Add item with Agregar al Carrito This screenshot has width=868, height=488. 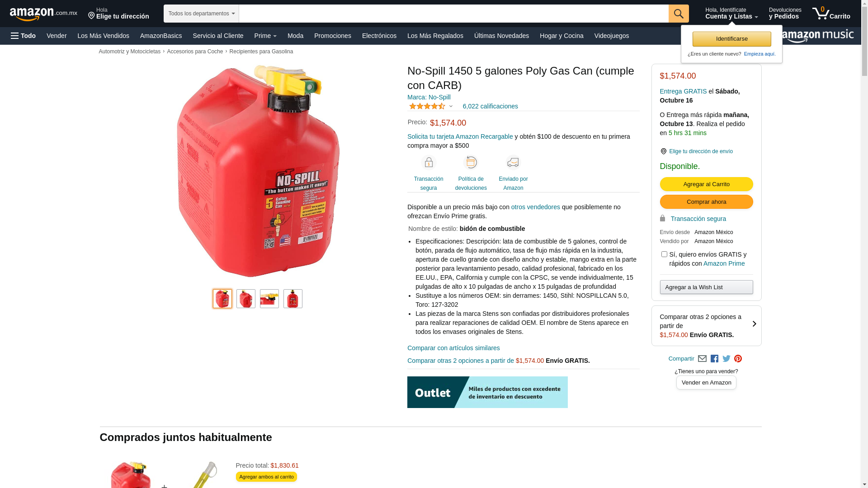pyautogui.click(x=706, y=184)
